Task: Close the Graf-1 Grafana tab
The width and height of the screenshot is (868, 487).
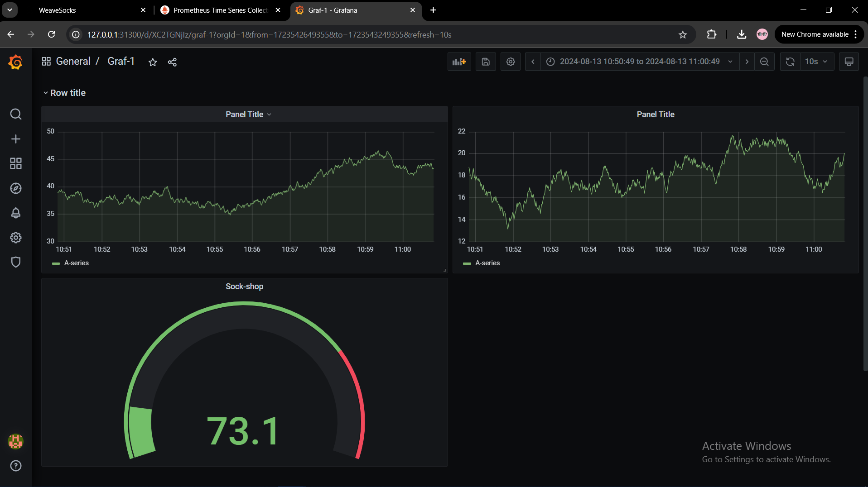Action: click(412, 10)
